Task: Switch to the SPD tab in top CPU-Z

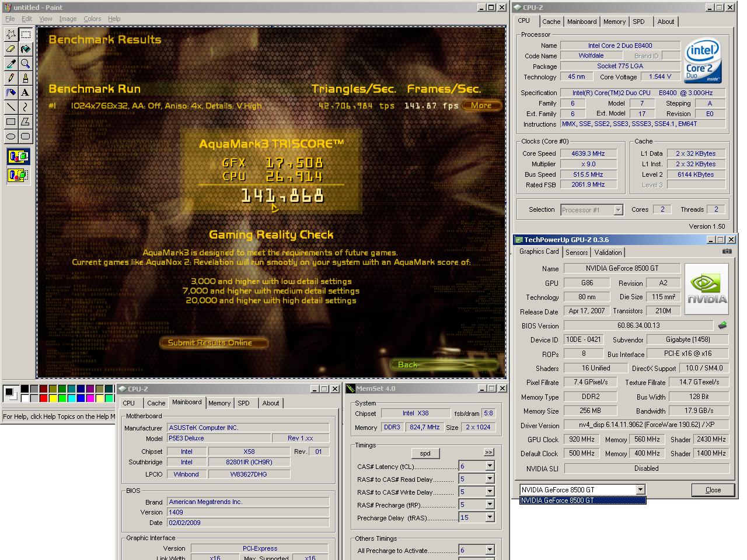Action: pyautogui.click(x=639, y=22)
